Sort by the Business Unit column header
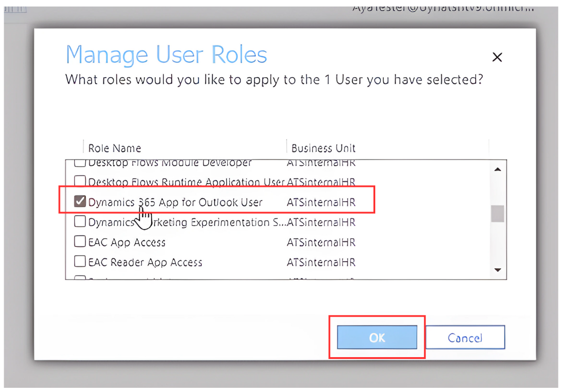 point(323,148)
